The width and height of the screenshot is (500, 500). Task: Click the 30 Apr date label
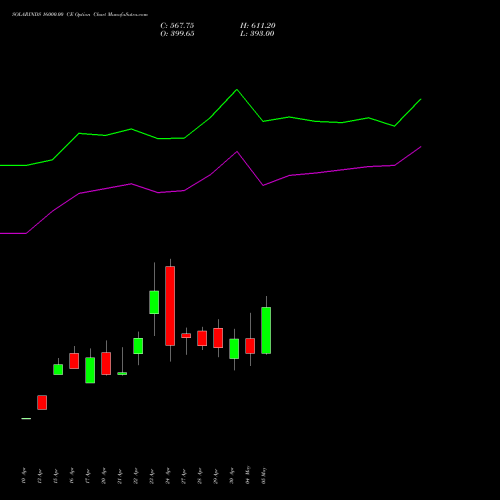coord(232,476)
